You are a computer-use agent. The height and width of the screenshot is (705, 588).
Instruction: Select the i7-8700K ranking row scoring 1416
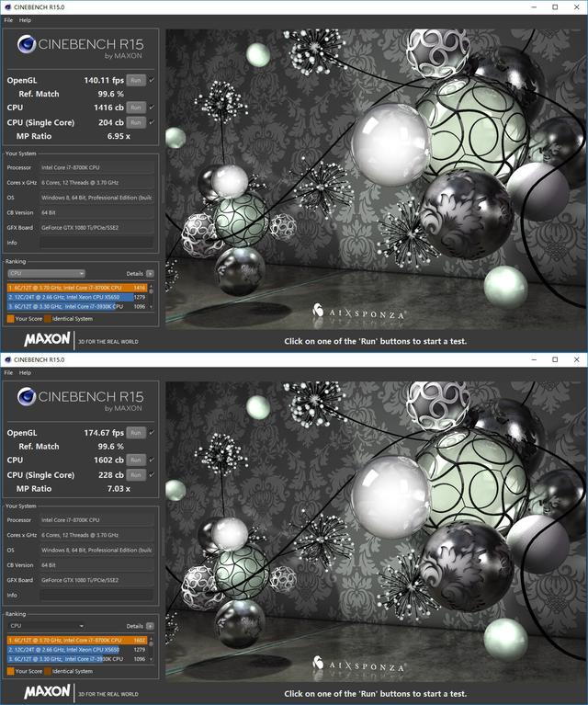(77, 288)
